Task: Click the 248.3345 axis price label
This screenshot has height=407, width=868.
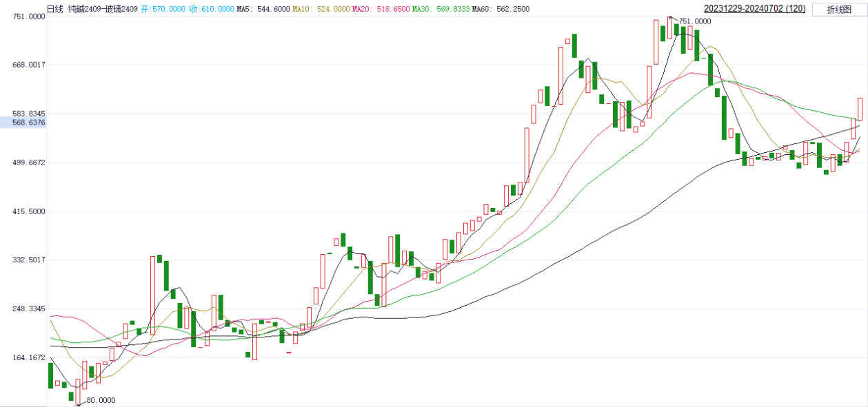Action: [x=30, y=309]
